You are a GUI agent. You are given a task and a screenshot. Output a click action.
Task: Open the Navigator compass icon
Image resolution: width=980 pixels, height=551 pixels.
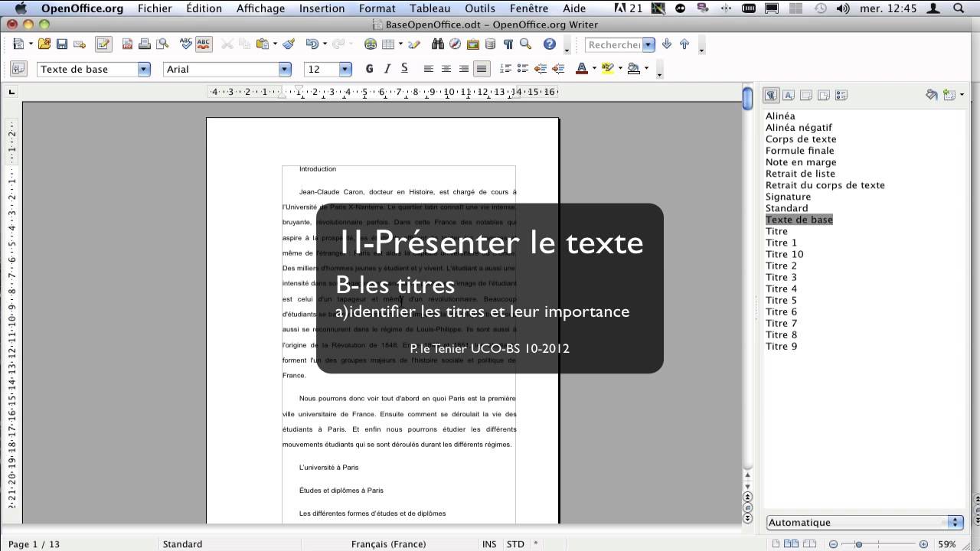click(456, 44)
